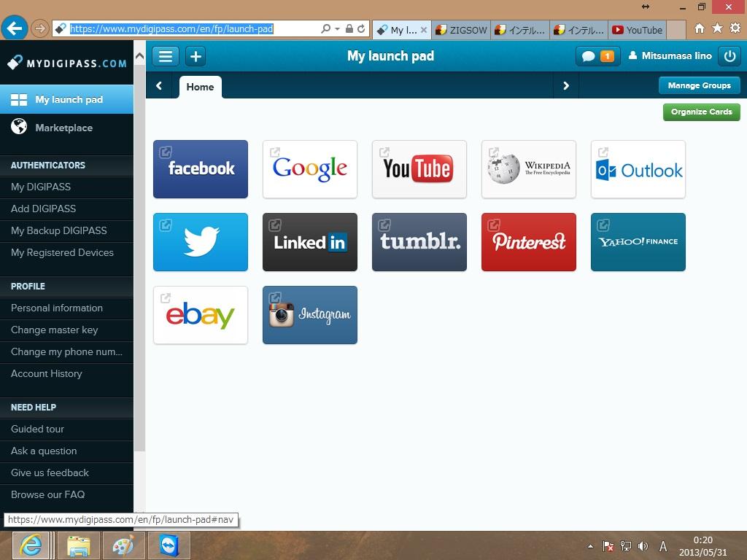The width and height of the screenshot is (747, 560).
Task: Click the external-link icon on Google card
Action: (x=275, y=152)
